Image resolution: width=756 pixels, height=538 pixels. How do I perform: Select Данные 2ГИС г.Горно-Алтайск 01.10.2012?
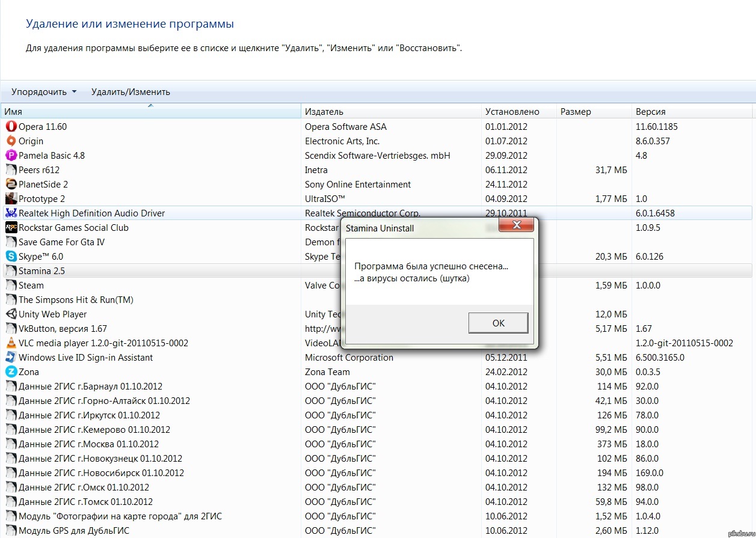pyautogui.click(x=104, y=400)
